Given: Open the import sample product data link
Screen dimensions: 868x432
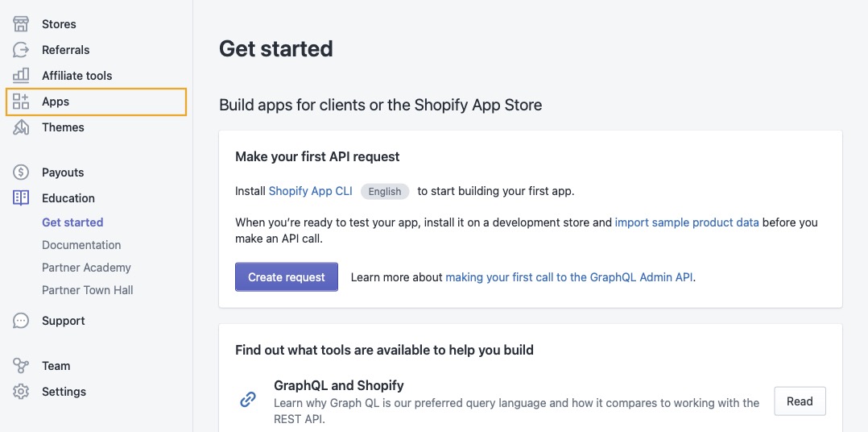Looking at the screenshot, I should (687, 222).
